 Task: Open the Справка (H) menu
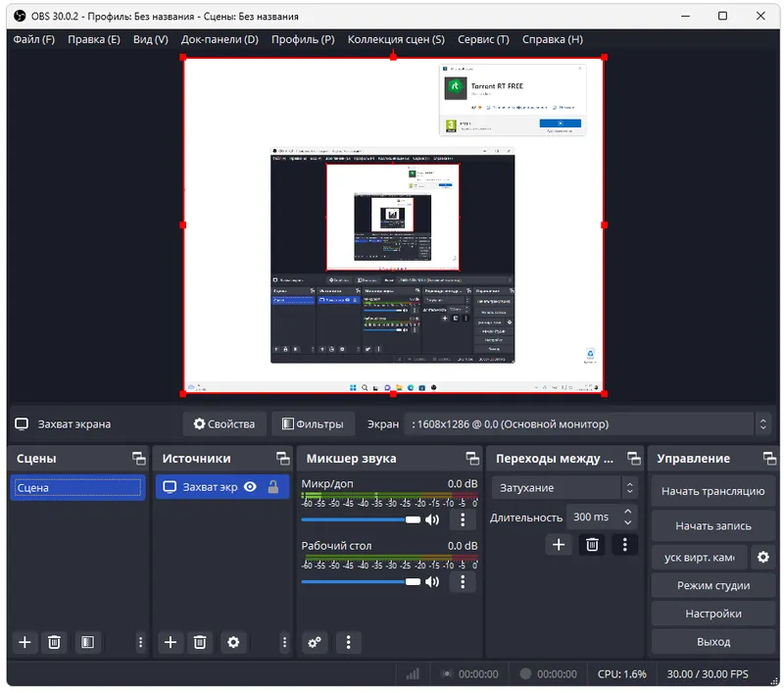pos(553,39)
